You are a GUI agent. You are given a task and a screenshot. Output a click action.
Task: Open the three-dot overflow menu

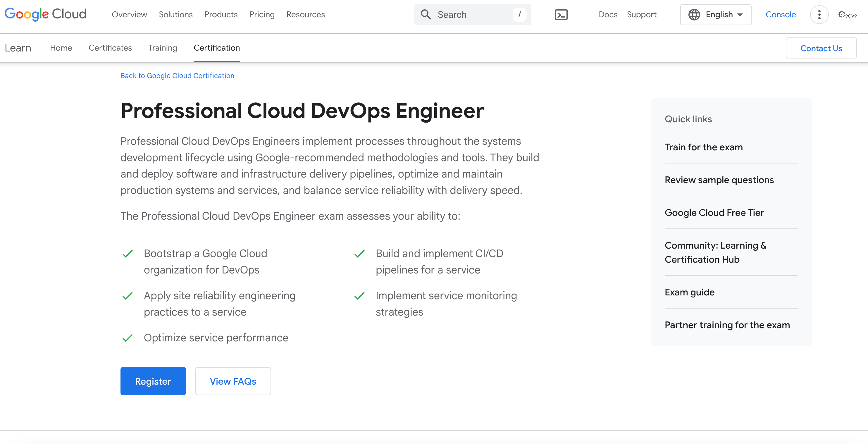pos(819,15)
